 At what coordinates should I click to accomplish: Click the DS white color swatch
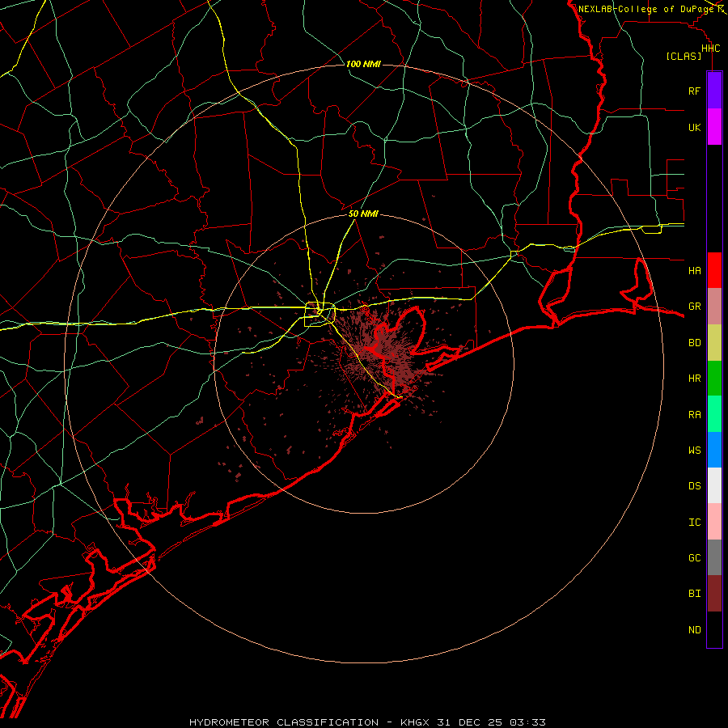click(x=714, y=485)
